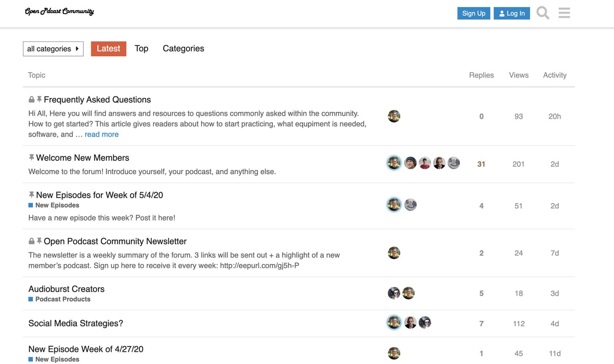Expand the all categories dropdown
Viewport: 614px width, 364px height.
tap(53, 49)
